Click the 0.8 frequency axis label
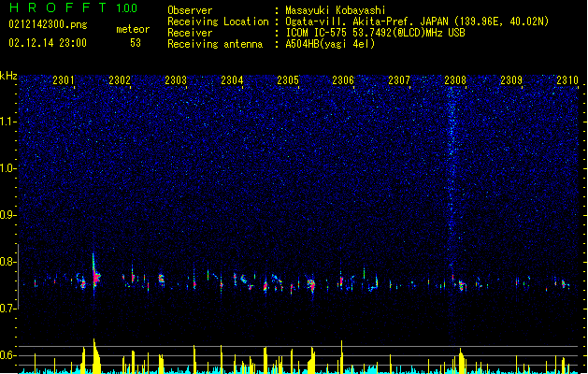The width and height of the screenshot is (588, 374). 8,262
